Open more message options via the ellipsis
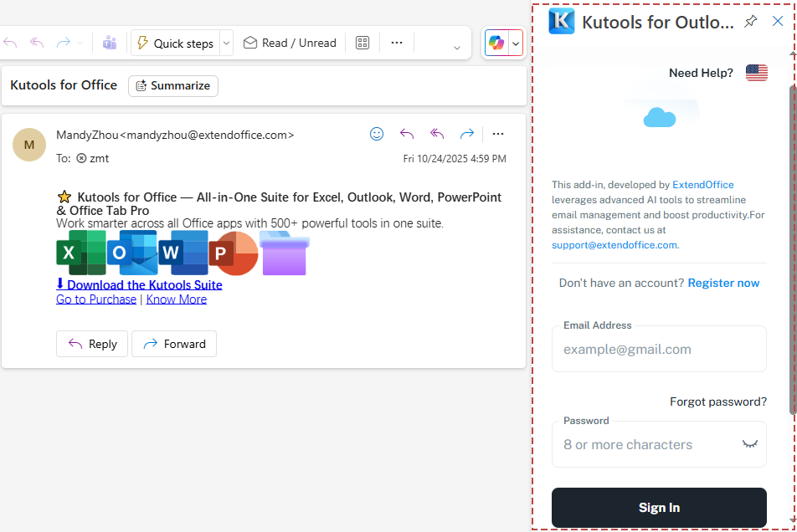This screenshot has height=532, width=797. (x=498, y=134)
